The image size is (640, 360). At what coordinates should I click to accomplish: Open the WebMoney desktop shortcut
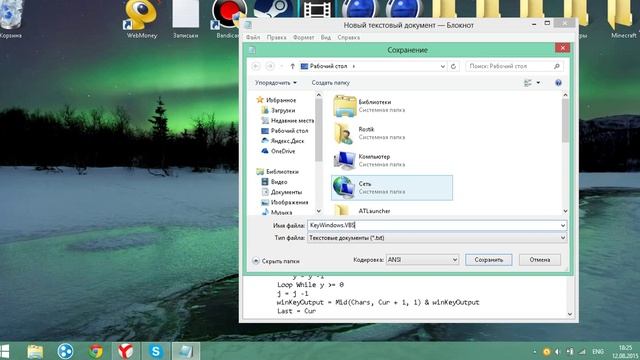point(141,18)
